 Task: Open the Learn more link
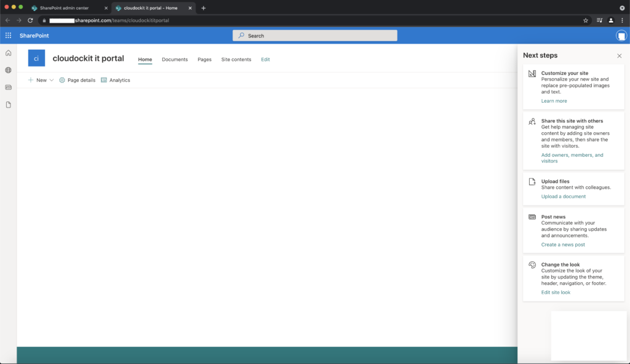tap(554, 101)
